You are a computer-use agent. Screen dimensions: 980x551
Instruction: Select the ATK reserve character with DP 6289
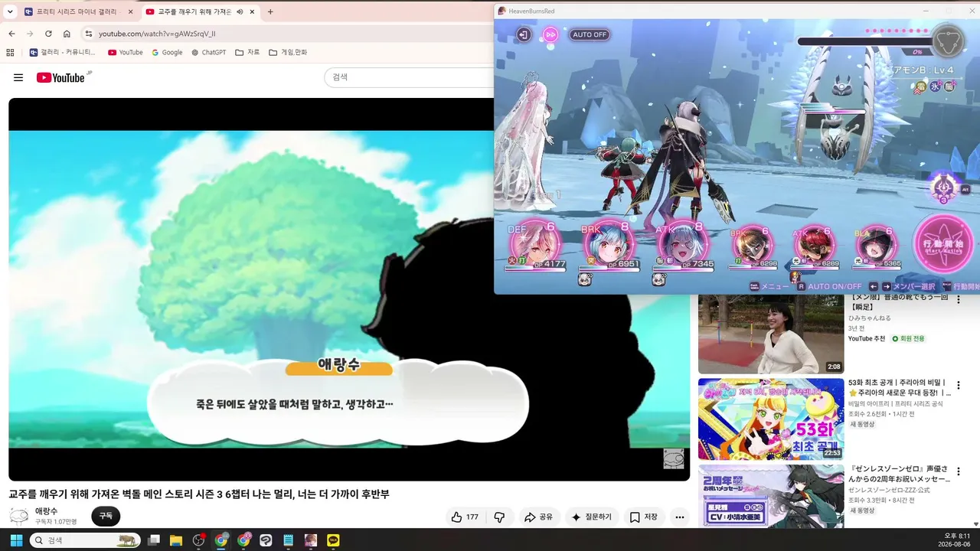coord(815,246)
